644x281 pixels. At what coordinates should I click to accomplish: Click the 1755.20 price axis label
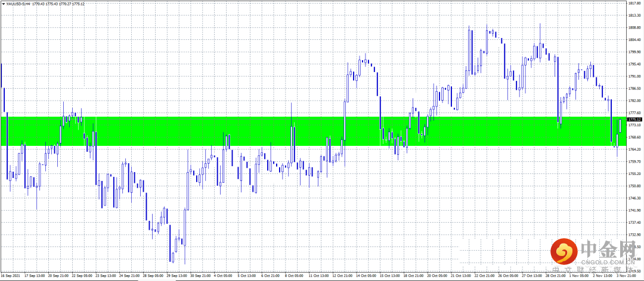pos(636,173)
